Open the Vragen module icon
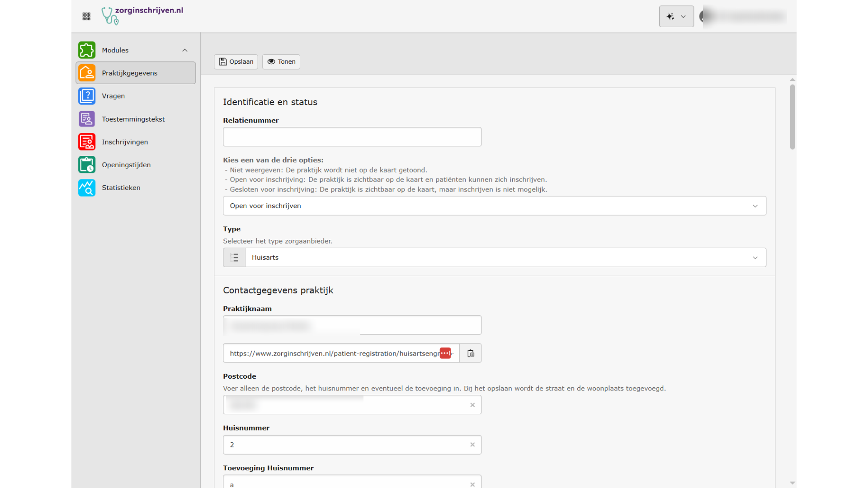The width and height of the screenshot is (868, 488). click(87, 96)
